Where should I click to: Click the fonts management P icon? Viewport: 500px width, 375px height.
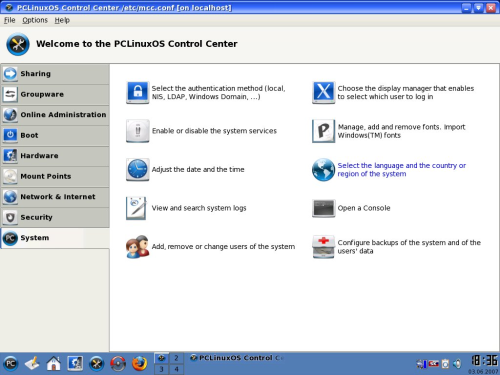(x=323, y=131)
